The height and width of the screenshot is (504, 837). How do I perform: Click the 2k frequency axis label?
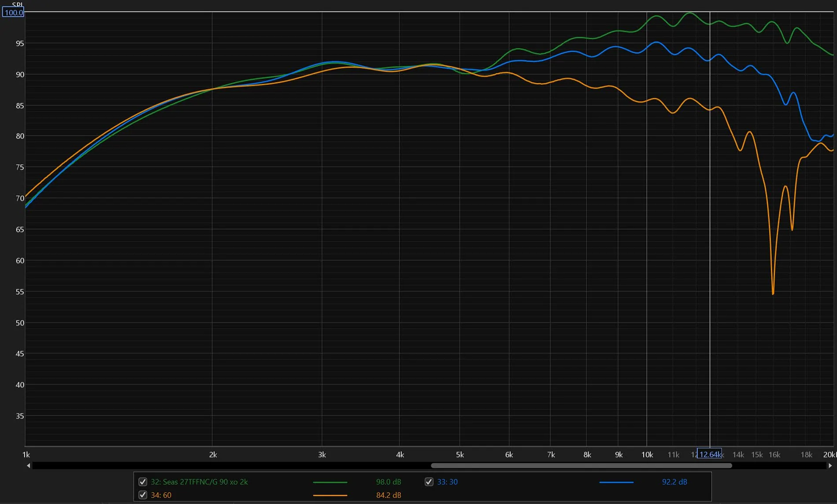coord(213,455)
